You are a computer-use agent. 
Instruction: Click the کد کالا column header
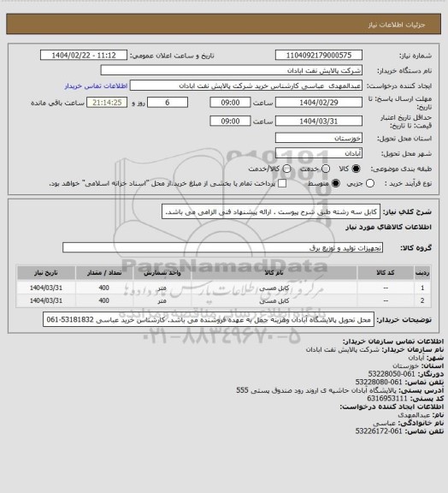tap(386, 272)
